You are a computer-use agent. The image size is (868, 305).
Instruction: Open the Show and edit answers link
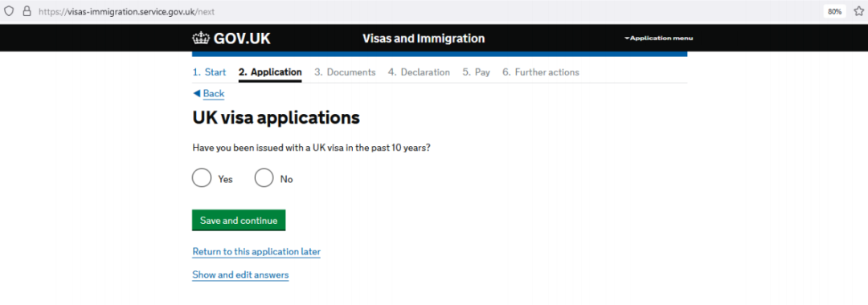coord(240,274)
